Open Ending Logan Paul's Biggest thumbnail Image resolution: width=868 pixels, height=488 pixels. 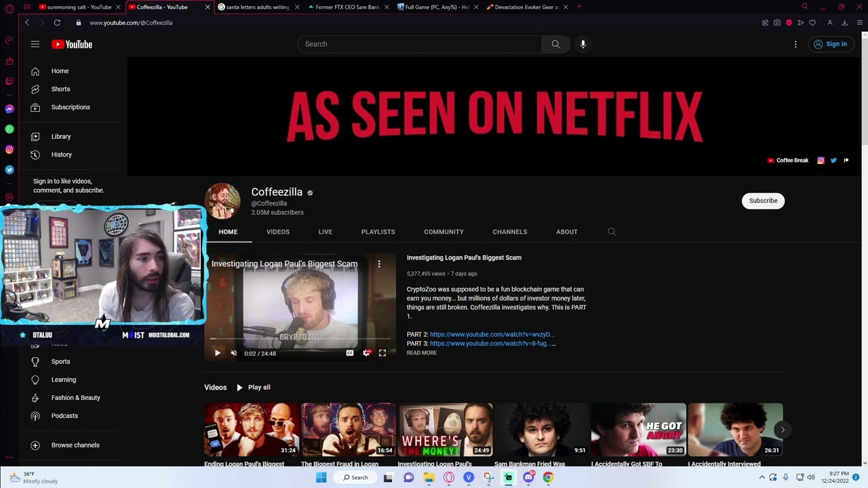click(252, 430)
